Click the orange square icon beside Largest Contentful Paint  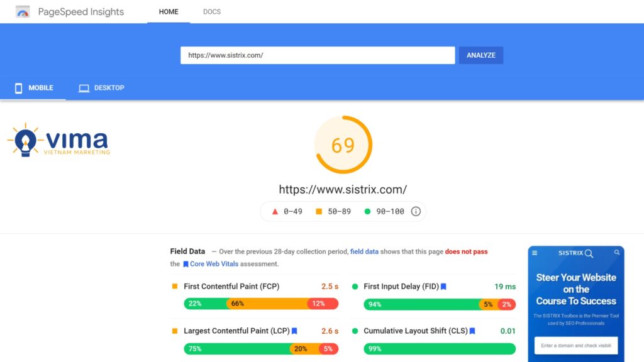(x=175, y=331)
